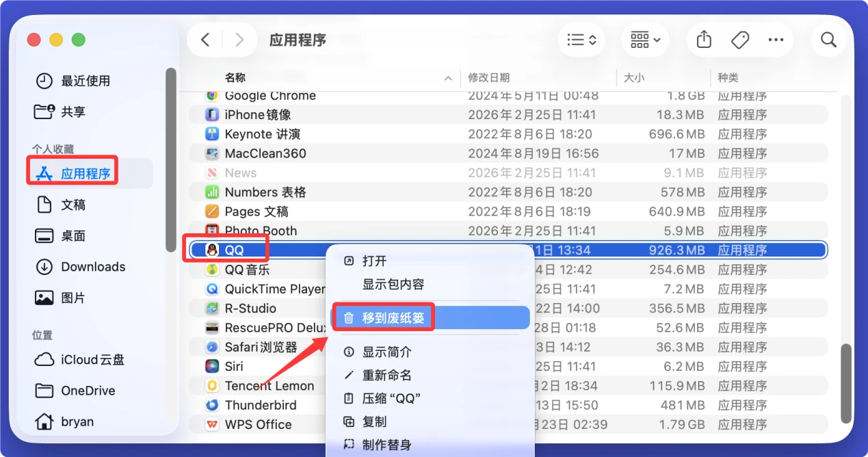
Task: Select the Google Chrome application icon
Action: click(x=213, y=96)
